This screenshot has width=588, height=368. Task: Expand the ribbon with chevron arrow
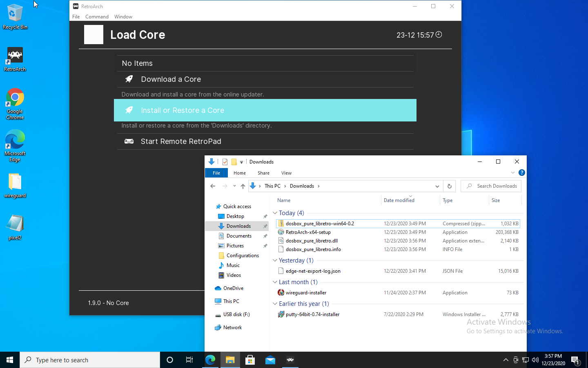click(x=513, y=173)
